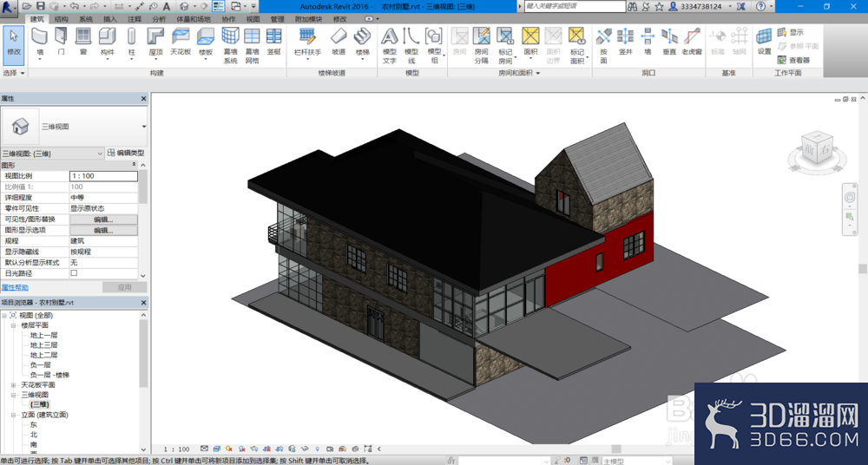Open the 属性帮助 link
This screenshot has width=868, height=465.
pyautogui.click(x=15, y=287)
